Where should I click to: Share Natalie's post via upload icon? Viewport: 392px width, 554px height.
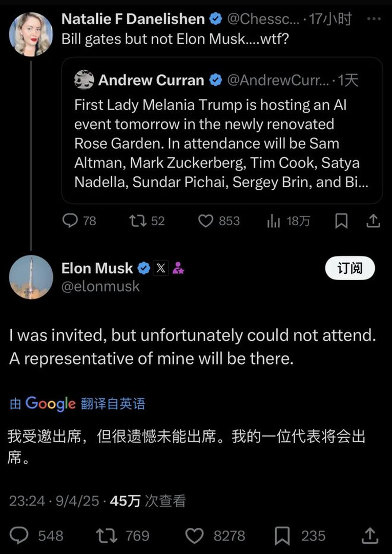point(374,221)
